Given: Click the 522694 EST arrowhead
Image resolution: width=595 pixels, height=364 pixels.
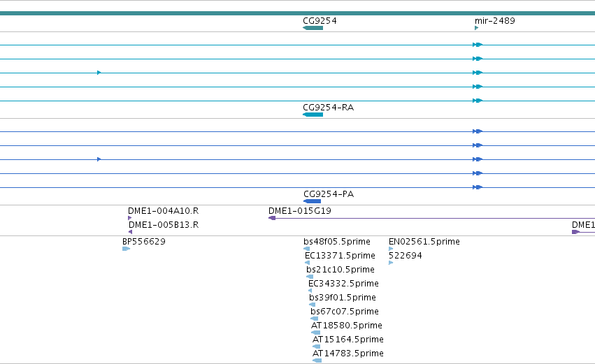Looking at the screenshot, I should point(391,263).
